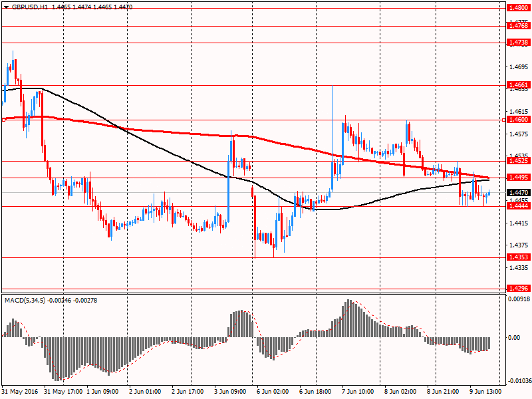Select the 1.4738 price level label
This screenshot has width=532, height=399.
[519, 43]
